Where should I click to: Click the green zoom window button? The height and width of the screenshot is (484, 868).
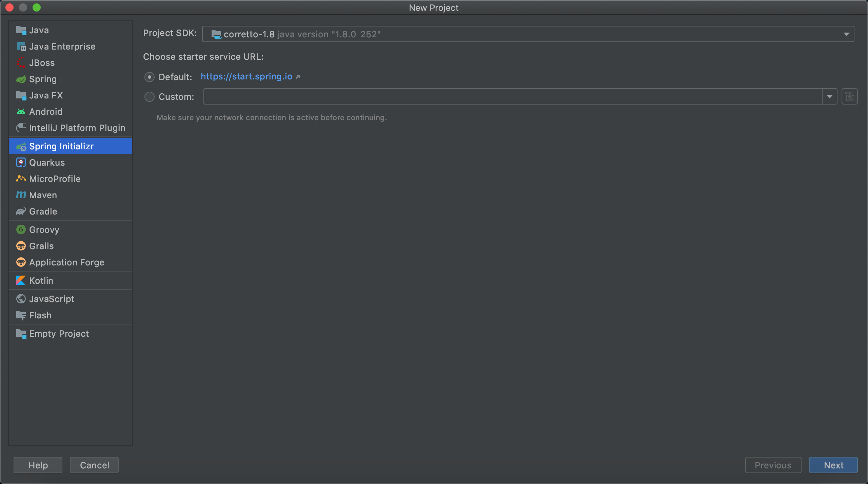pos(37,7)
